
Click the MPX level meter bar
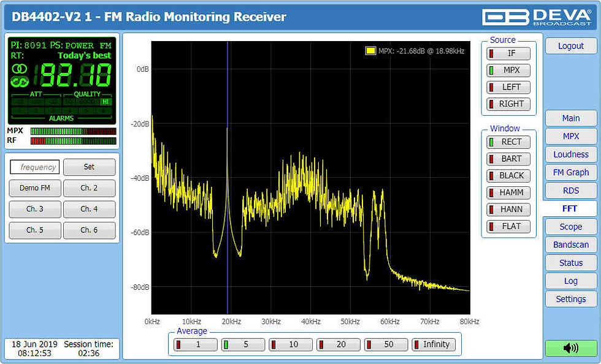[73, 131]
